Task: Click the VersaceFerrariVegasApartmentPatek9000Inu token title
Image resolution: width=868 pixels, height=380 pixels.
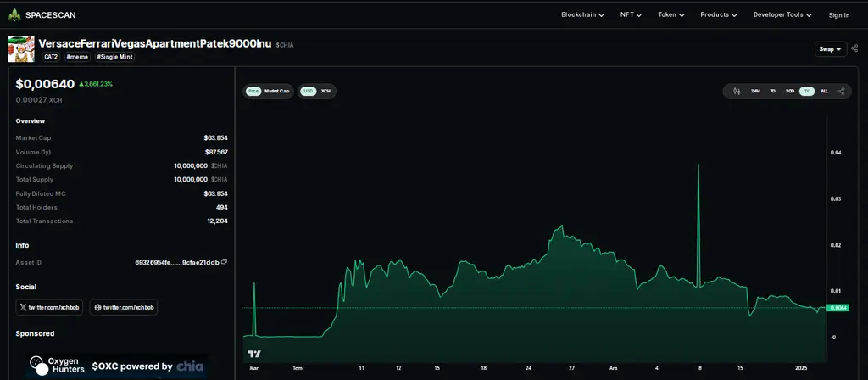Action: 155,44
